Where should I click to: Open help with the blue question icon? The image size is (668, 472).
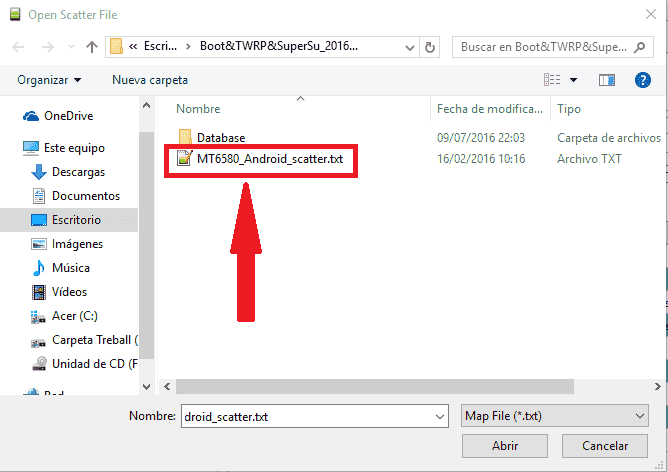(x=642, y=80)
